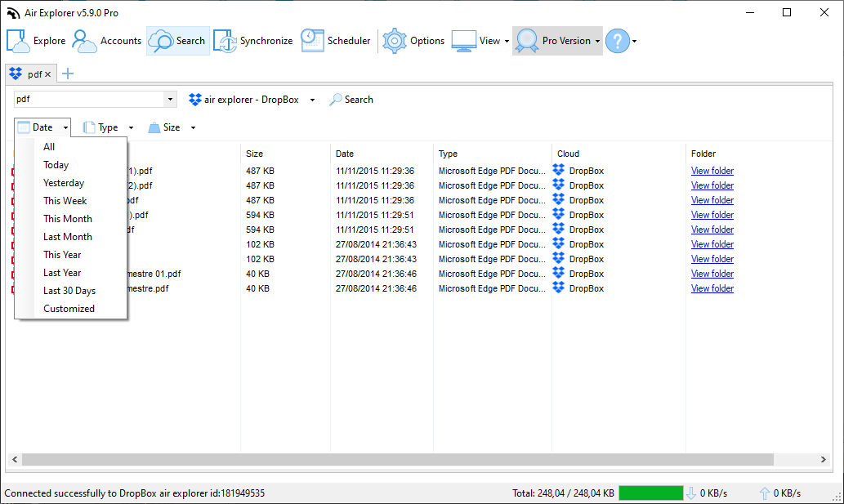Click the Search button beside the account dropdown
844x504 pixels.
351,99
